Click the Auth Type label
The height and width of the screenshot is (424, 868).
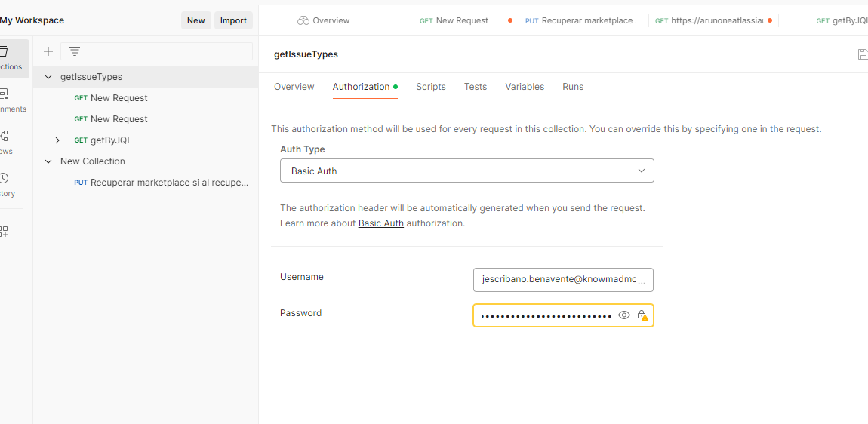coord(302,149)
